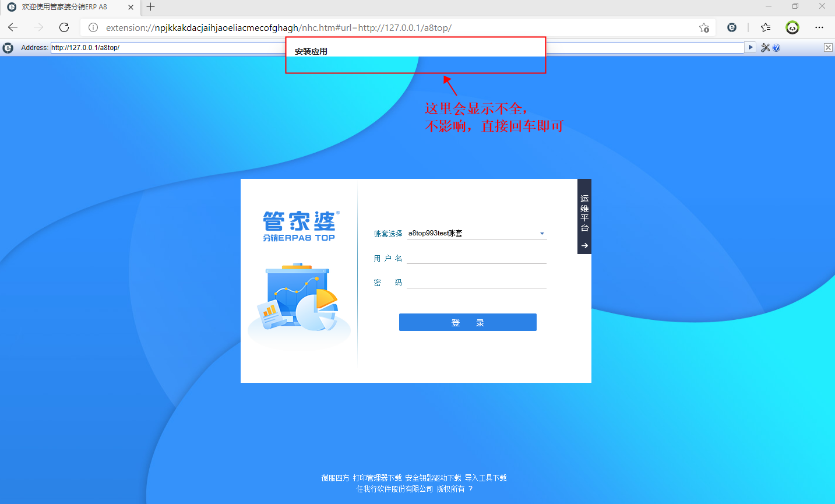Open the 打印管理器下载 link

[378, 478]
